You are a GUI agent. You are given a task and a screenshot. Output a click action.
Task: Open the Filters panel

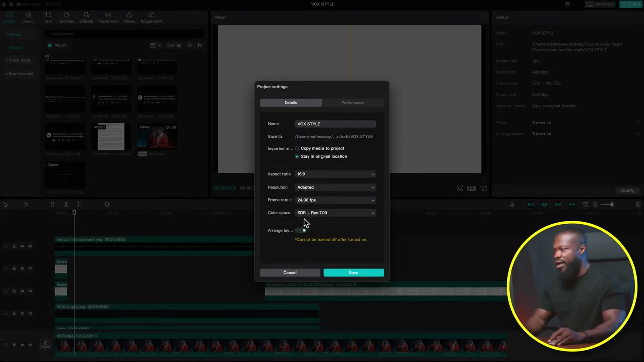tap(129, 18)
